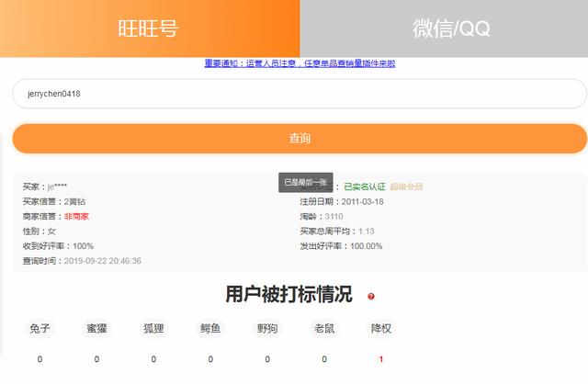Click the red 1 under 降权
Screen dimensions: 588x384
pyautogui.click(x=381, y=359)
